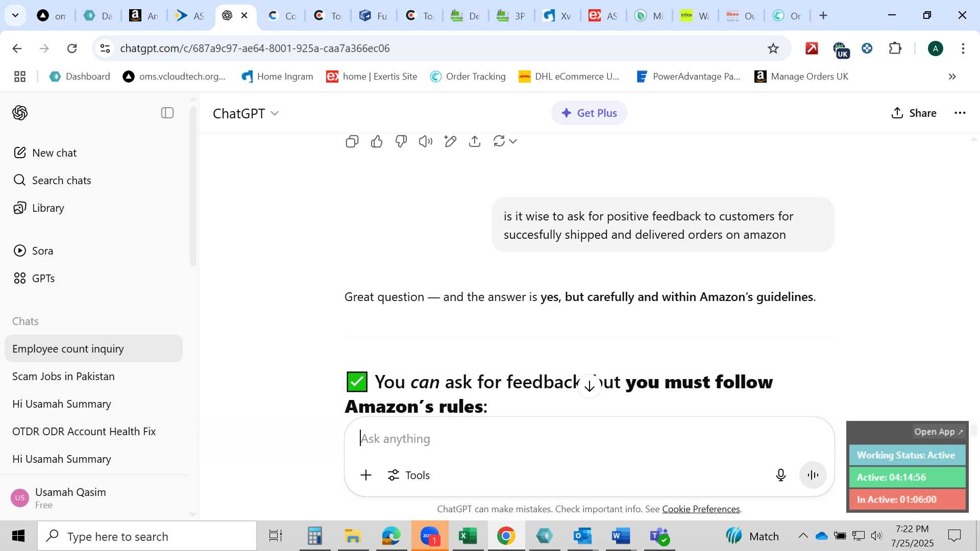The image size is (980, 551).
Task: Open Outlook from the taskbar
Action: (582, 536)
